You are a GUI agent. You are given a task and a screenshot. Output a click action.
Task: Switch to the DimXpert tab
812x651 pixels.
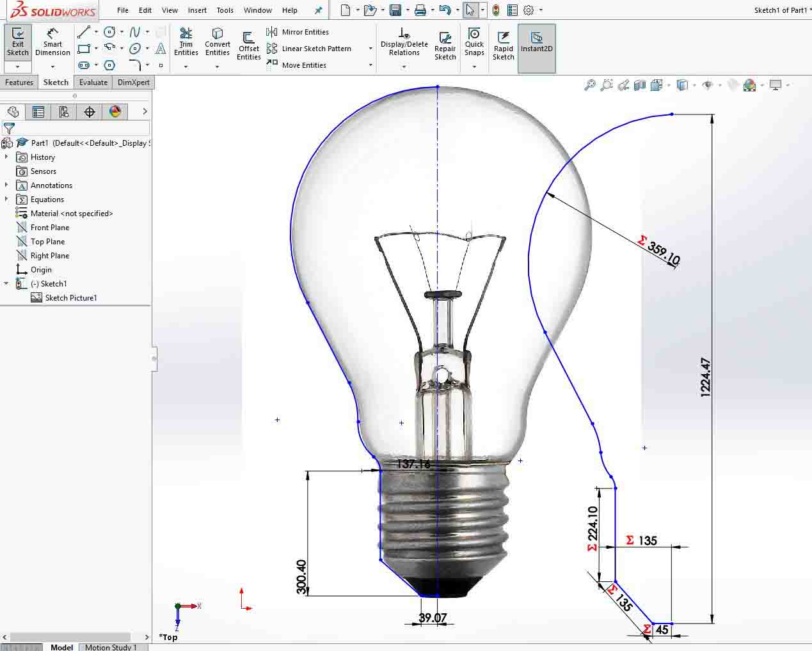133,82
